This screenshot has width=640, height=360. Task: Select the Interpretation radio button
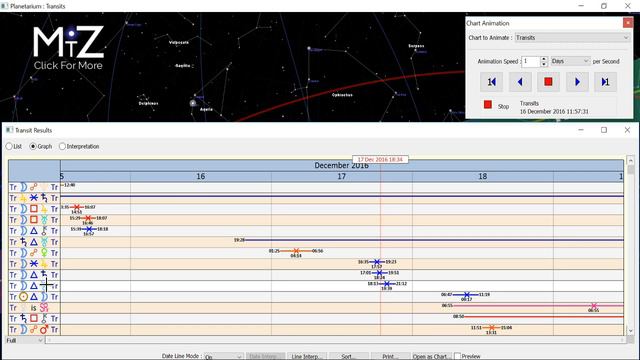(62, 146)
